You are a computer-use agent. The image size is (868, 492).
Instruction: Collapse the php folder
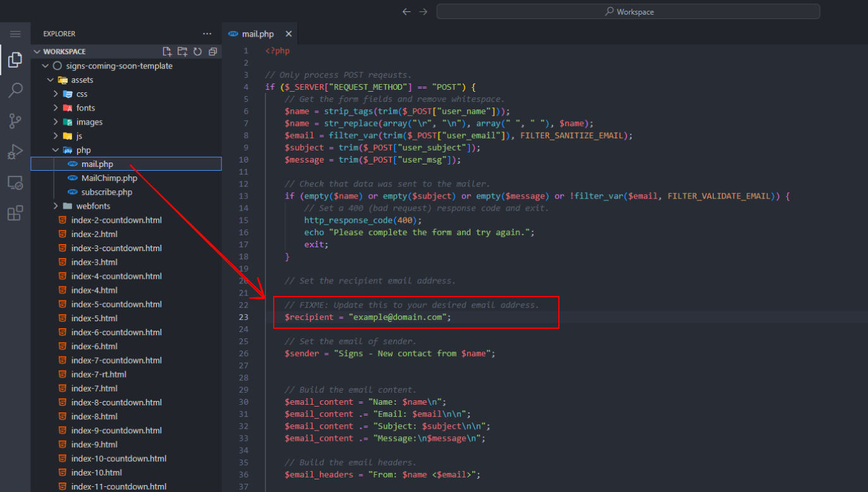(x=83, y=151)
